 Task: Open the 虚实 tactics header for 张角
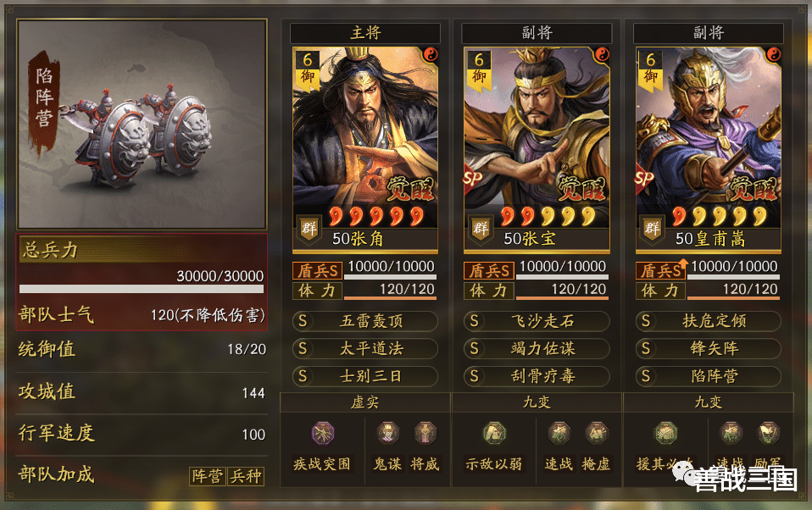tap(365, 402)
